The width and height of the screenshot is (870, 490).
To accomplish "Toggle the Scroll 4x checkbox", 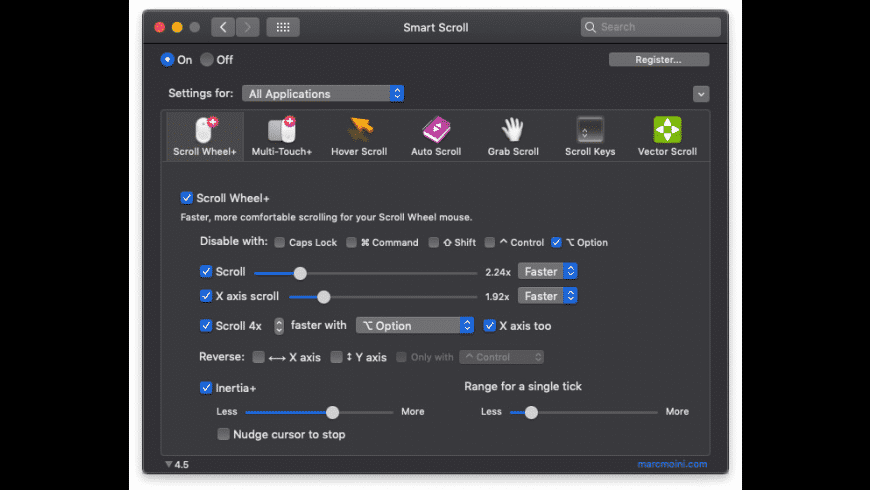I will [206, 326].
